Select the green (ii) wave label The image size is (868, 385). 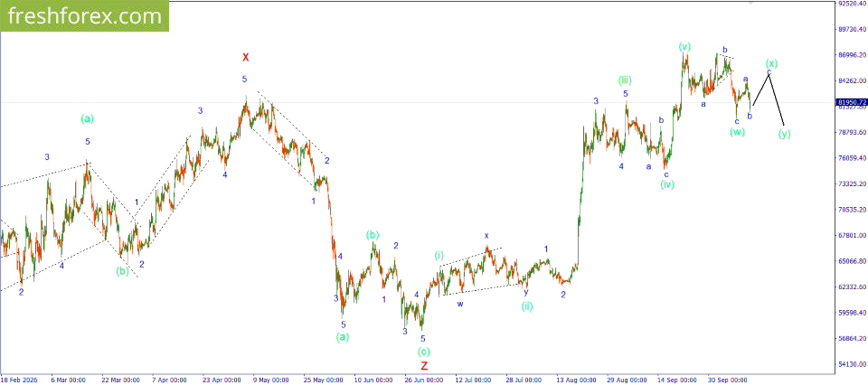526,305
